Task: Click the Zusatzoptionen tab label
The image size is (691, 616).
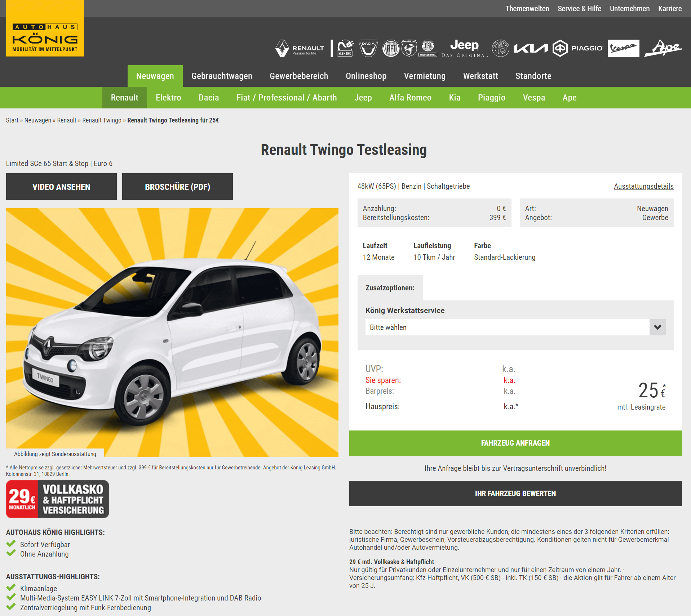Action: coord(390,288)
